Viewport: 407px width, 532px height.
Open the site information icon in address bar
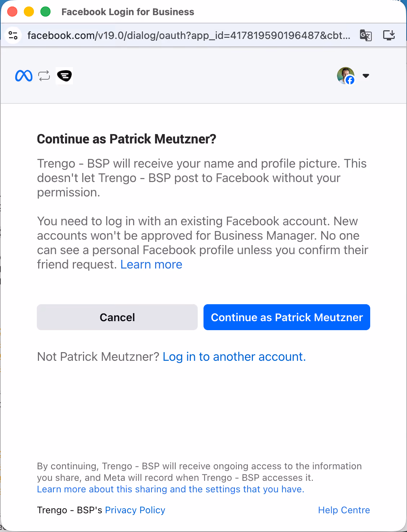(x=13, y=35)
